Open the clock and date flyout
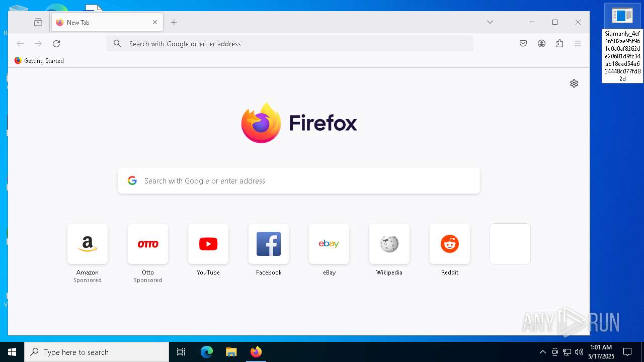The image size is (644, 362). (601, 352)
